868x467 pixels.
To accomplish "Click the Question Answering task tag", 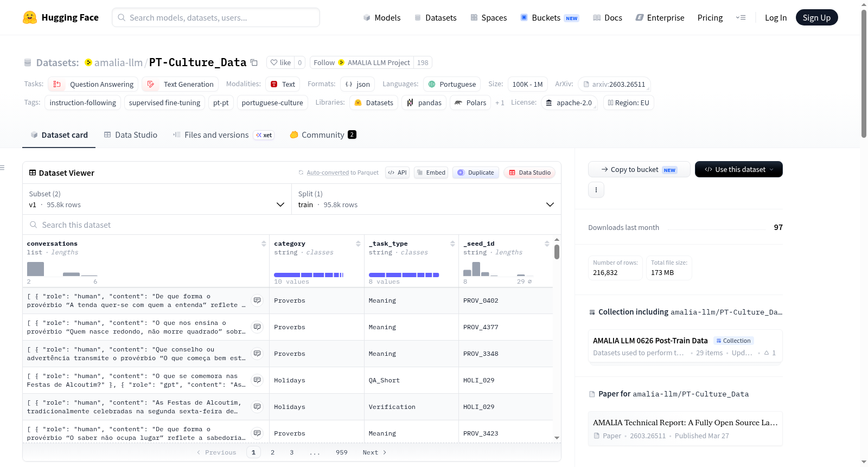I will (93, 84).
